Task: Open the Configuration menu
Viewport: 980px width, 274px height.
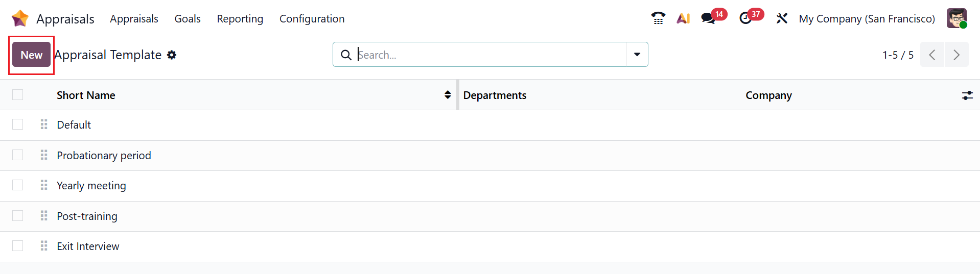Action: (x=312, y=19)
